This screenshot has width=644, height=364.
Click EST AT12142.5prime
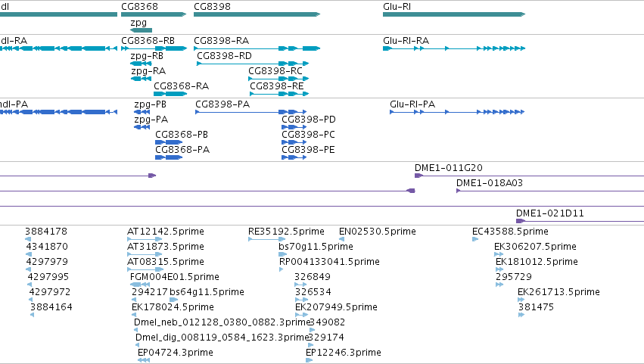166,232
